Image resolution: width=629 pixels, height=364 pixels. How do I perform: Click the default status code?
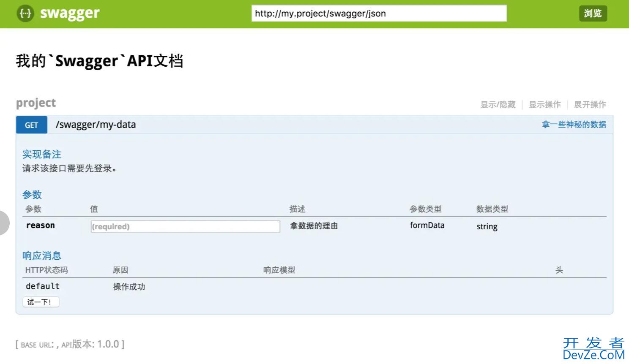click(43, 286)
